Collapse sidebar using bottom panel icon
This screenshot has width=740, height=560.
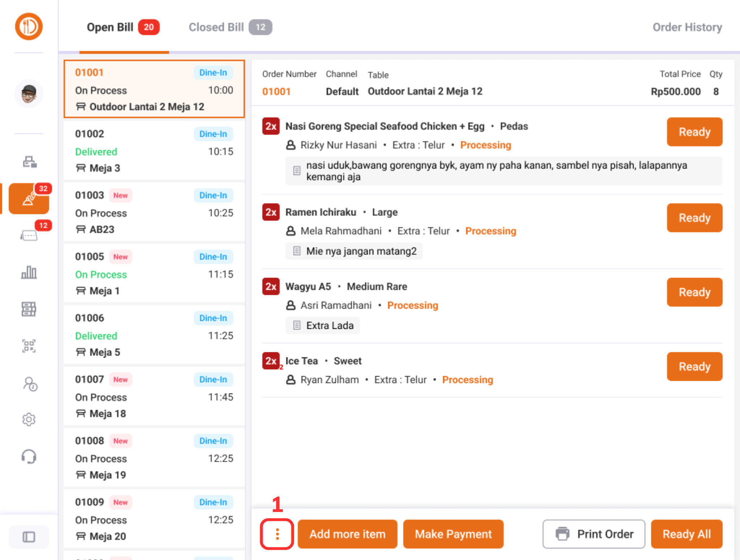(x=29, y=537)
